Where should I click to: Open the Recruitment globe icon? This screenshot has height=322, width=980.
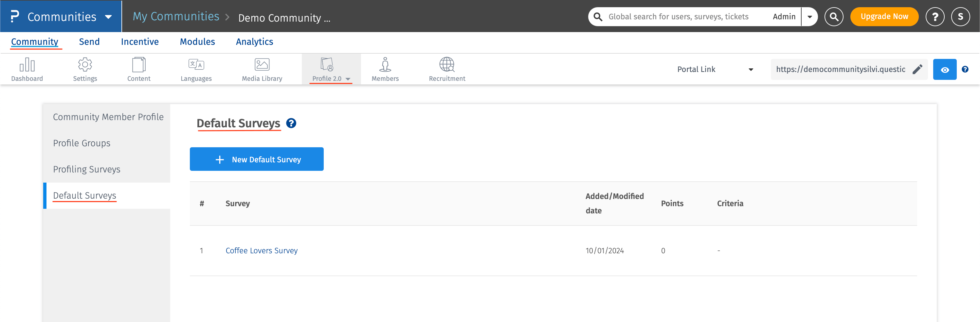point(447,65)
